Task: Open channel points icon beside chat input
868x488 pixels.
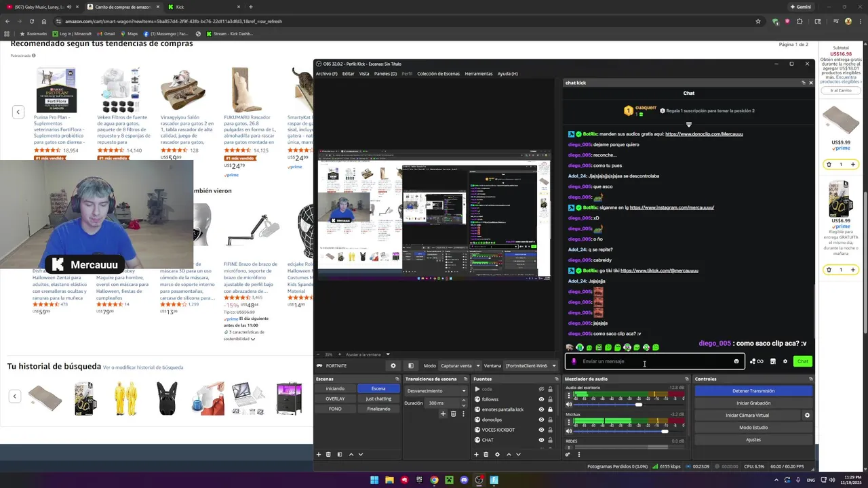Action: (756, 361)
